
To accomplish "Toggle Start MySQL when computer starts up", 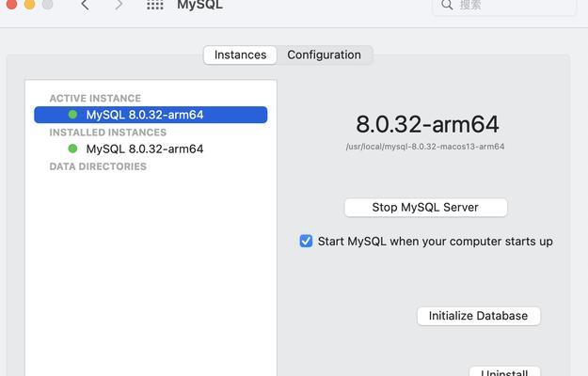I will point(306,241).
